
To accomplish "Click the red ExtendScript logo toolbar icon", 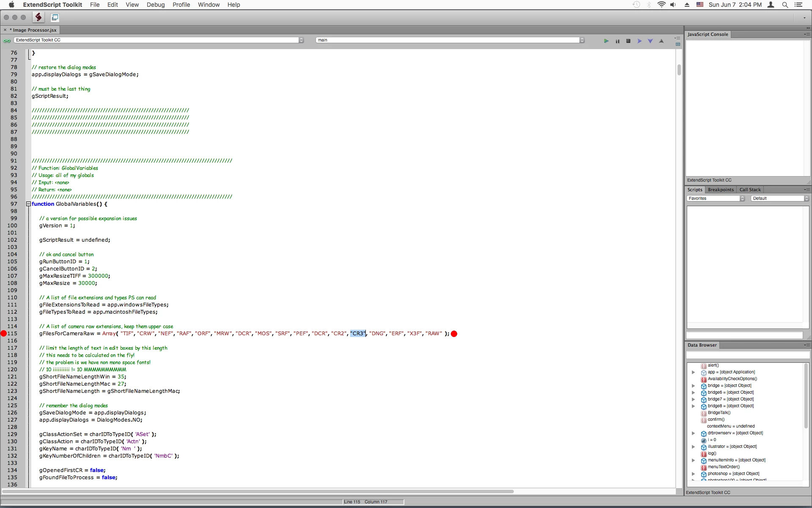I will pos(38,17).
